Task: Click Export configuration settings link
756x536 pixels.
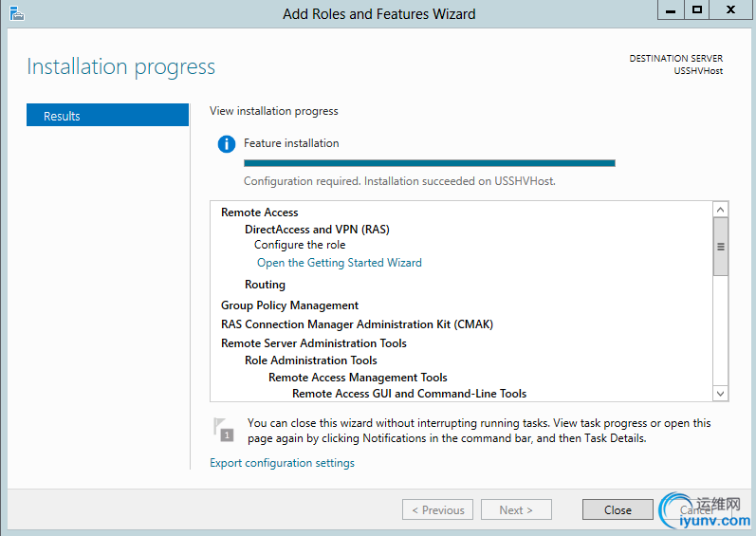Action: pyautogui.click(x=282, y=463)
